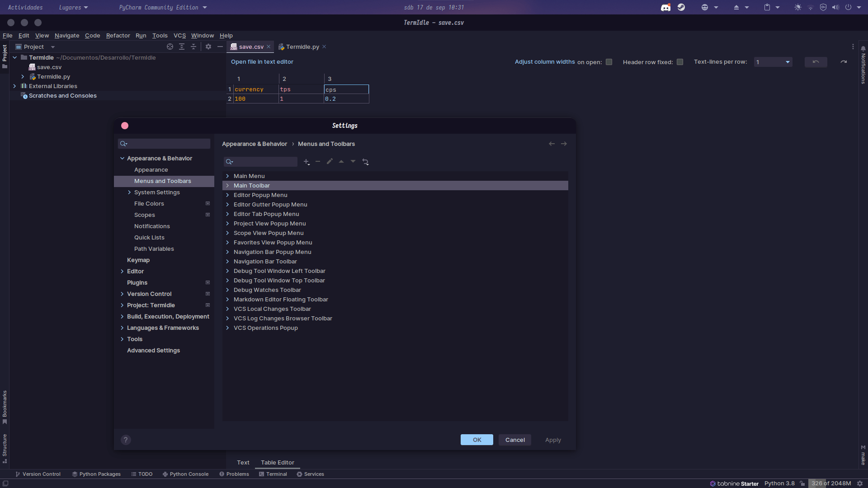Undo table changes with revert arrow icon

tap(816, 62)
